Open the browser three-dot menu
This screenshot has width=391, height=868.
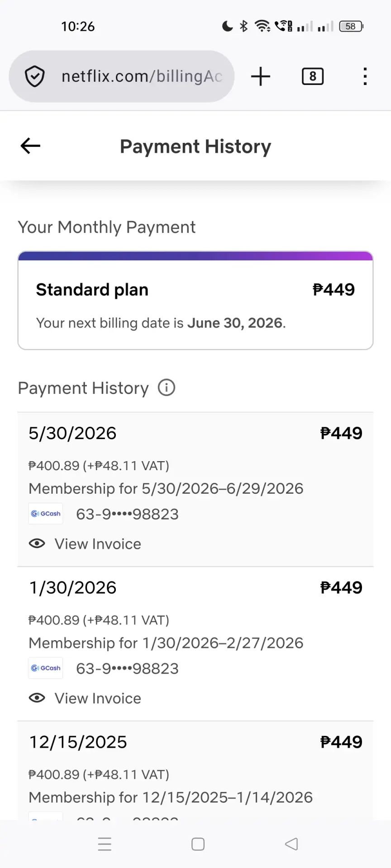pyautogui.click(x=365, y=76)
